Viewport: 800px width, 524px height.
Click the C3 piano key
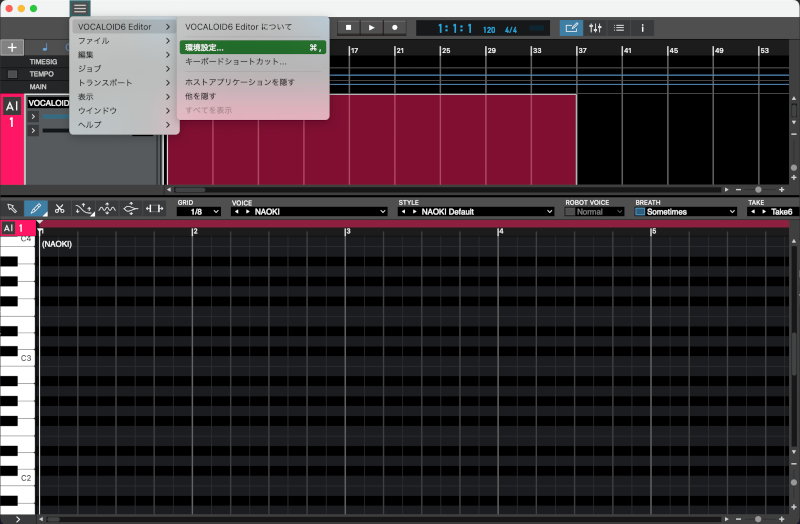[x=18, y=358]
